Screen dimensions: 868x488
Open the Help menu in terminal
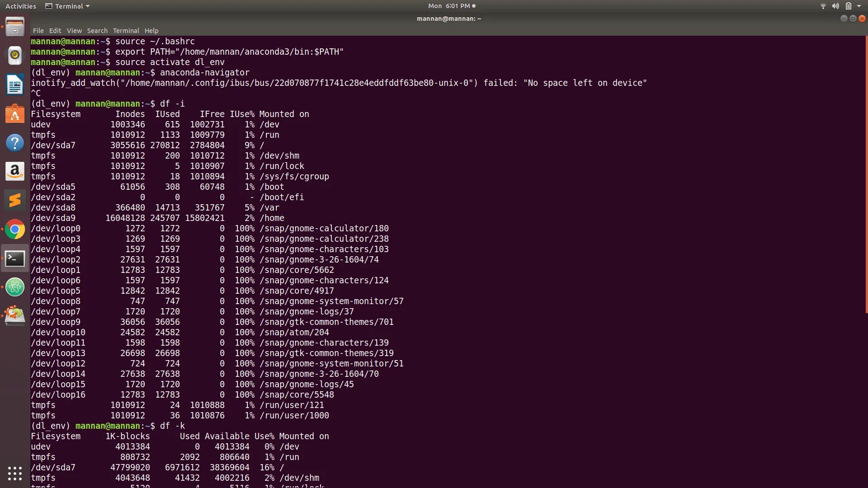(x=151, y=31)
